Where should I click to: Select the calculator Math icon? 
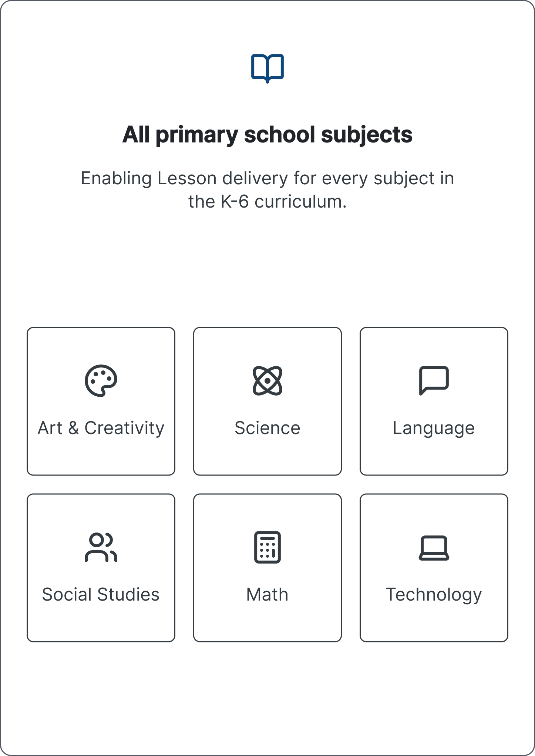click(x=267, y=547)
